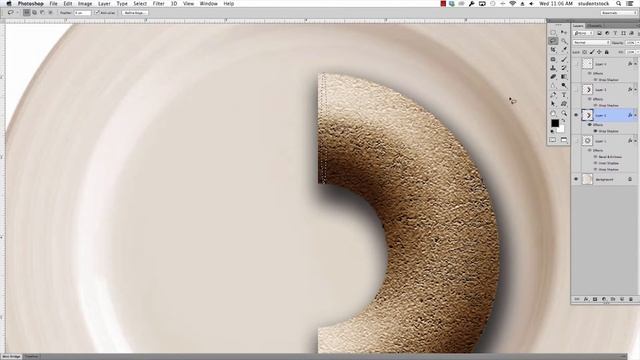Viewport: 640px width, 360px height.
Task: Create new adjustment layer
Action: pyautogui.click(x=604, y=299)
